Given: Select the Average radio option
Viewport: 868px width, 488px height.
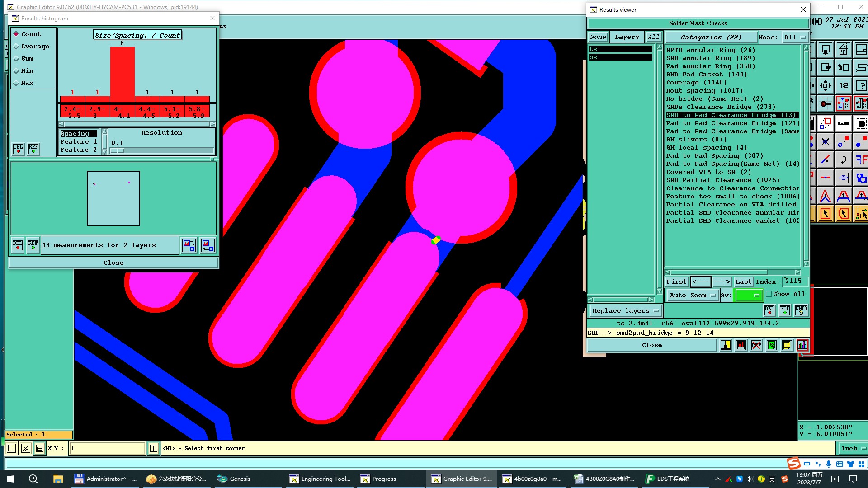Looking at the screenshot, I should pyautogui.click(x=16, y=47).
